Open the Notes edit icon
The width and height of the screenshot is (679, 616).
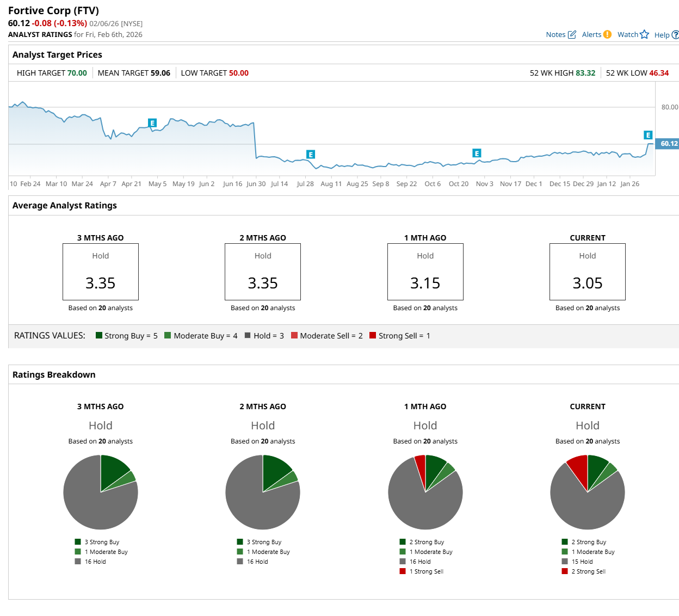coord(572,34)
